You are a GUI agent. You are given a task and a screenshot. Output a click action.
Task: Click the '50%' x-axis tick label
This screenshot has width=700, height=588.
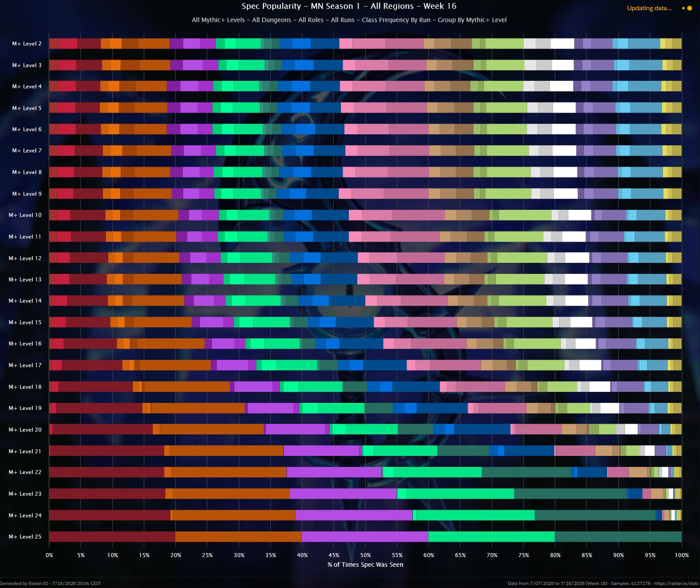click(366, 555)
